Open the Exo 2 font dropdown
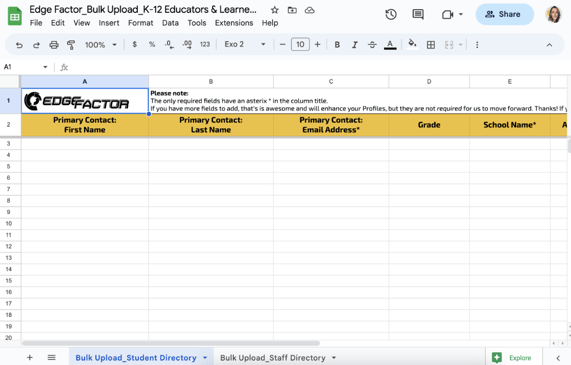 (245, 44)
